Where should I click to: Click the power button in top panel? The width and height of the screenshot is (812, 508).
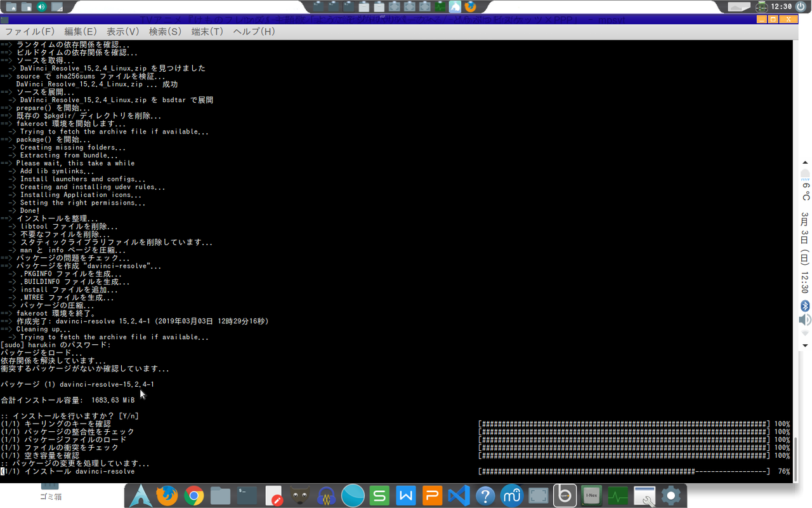tap(801, 6)
